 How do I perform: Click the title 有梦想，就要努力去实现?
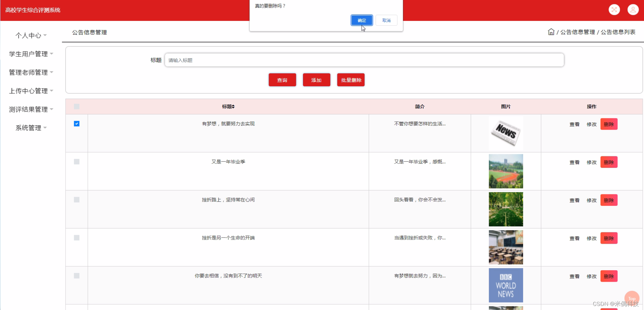[x=228, y=124]
